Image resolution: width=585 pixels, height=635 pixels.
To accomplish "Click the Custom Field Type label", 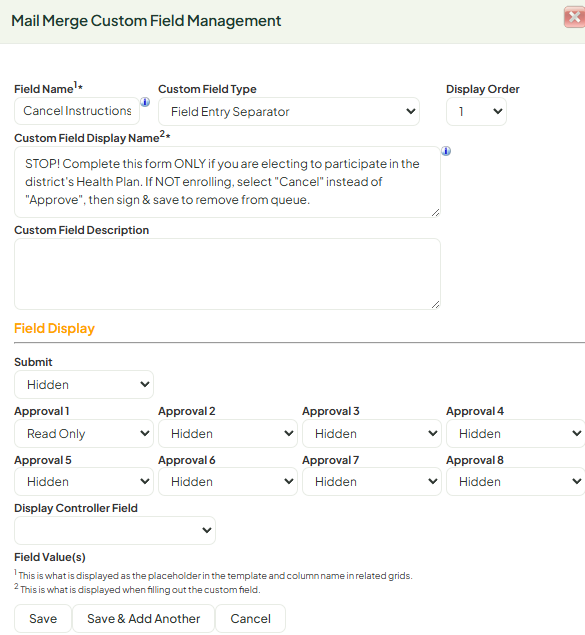I will [207, 89].
